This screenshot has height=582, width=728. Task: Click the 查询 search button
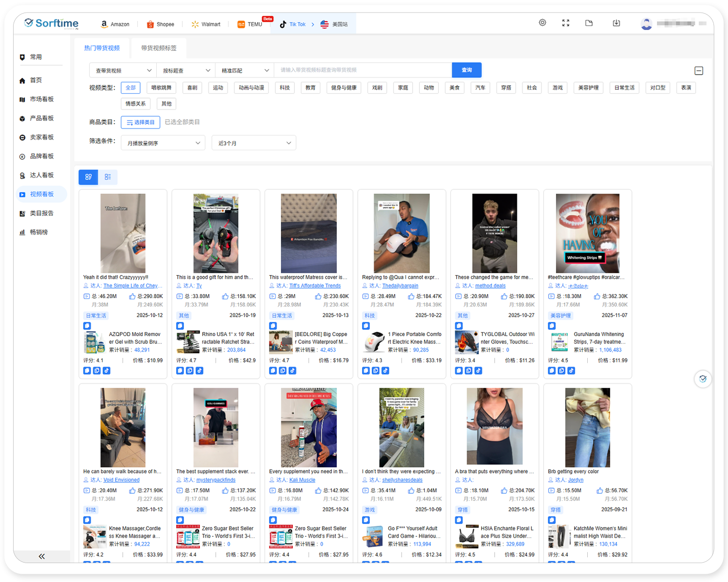tap(466, 70)
